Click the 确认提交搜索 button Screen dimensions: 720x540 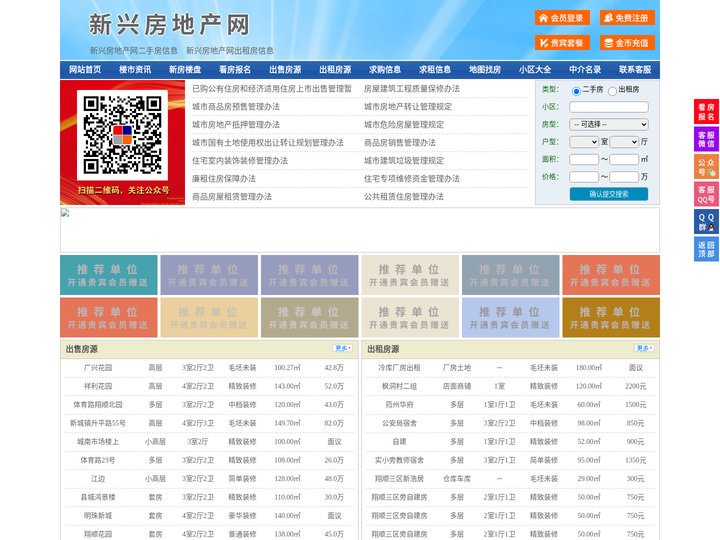tap(609, 194)
